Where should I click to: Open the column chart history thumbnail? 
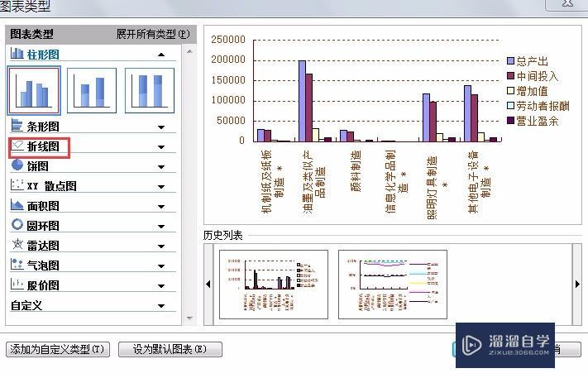[274, 285]
